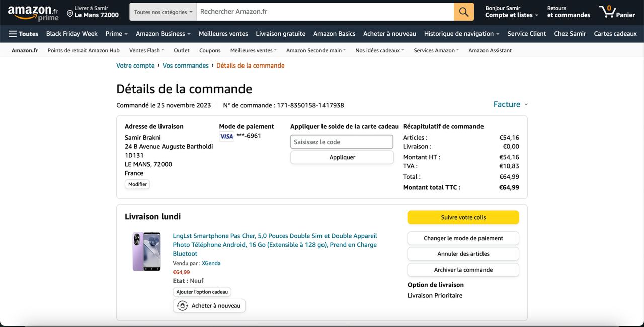Click the smartphone product thumbnail
Image resolution: width=644 pixels, height=327 pixels.
coord(146,251)
